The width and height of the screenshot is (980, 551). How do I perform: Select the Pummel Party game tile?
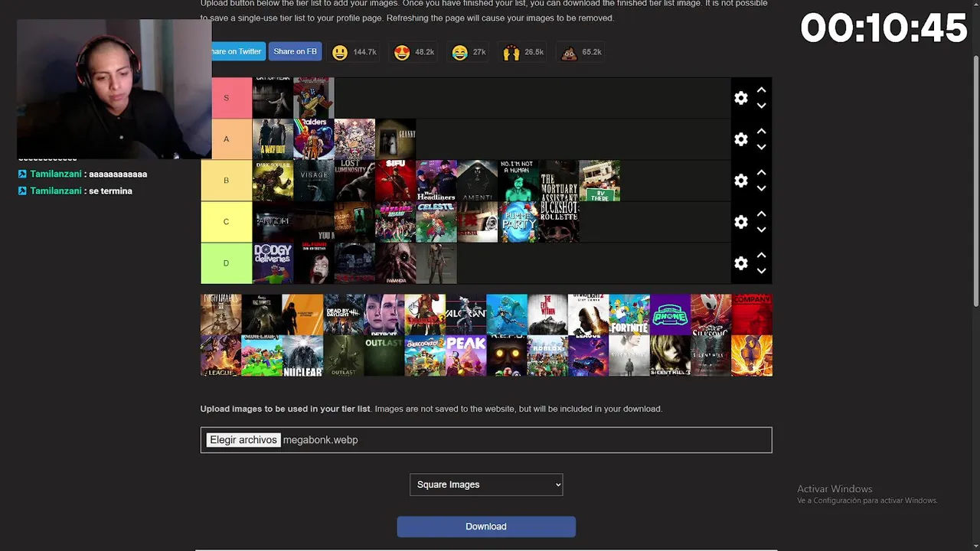coord(518,222)
